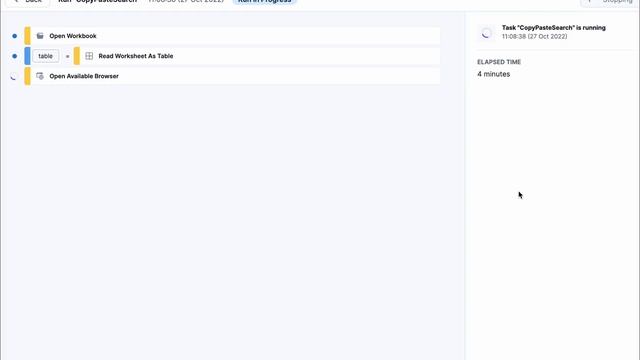Click the '4 minutes' elapsed value
The height and width of the screenshot is (360, 640).
click(x=493, y=74)
